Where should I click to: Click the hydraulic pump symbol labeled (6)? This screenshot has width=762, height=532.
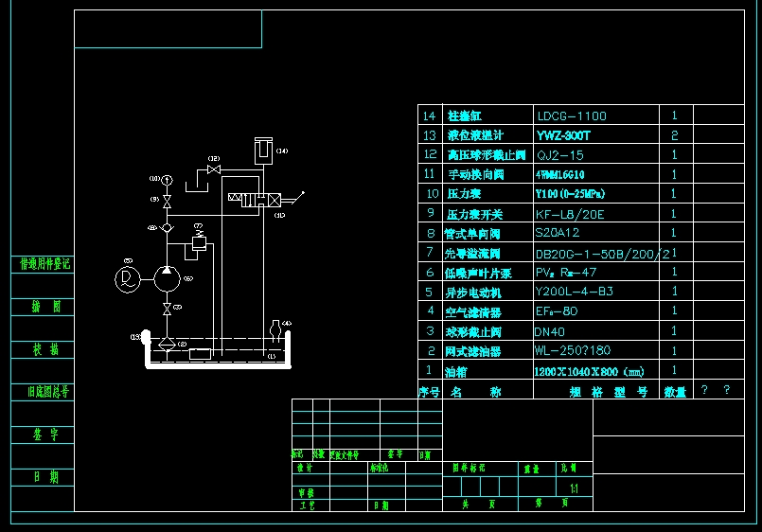click(x=167, y=278)
